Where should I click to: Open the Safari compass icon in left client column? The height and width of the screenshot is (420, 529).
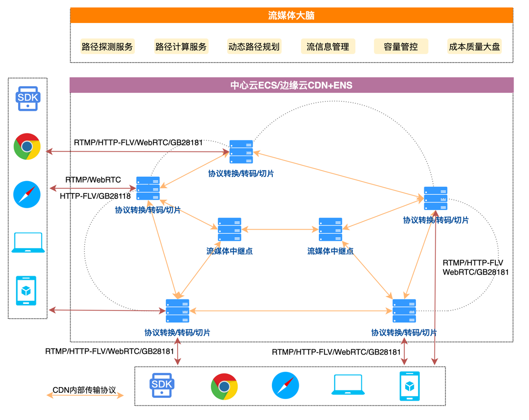click(x=27, y=195)
